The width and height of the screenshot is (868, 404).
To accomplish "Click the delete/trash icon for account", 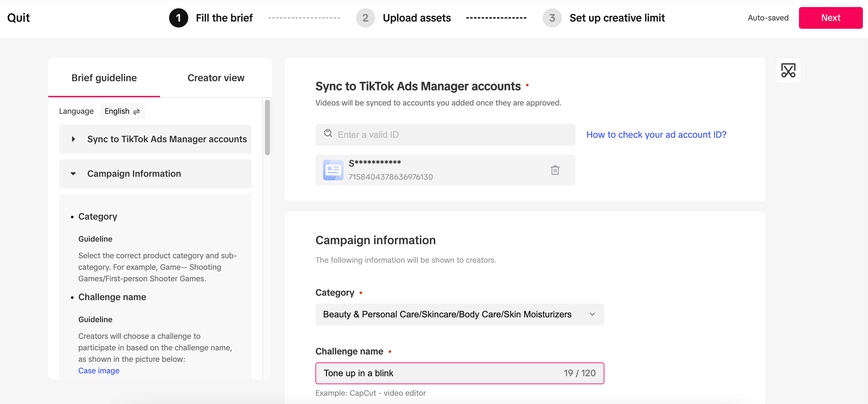I will [554, 170].
